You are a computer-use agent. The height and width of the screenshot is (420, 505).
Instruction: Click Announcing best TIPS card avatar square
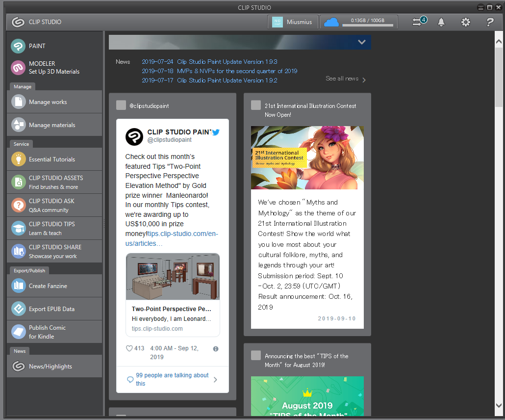pos(256,355)
